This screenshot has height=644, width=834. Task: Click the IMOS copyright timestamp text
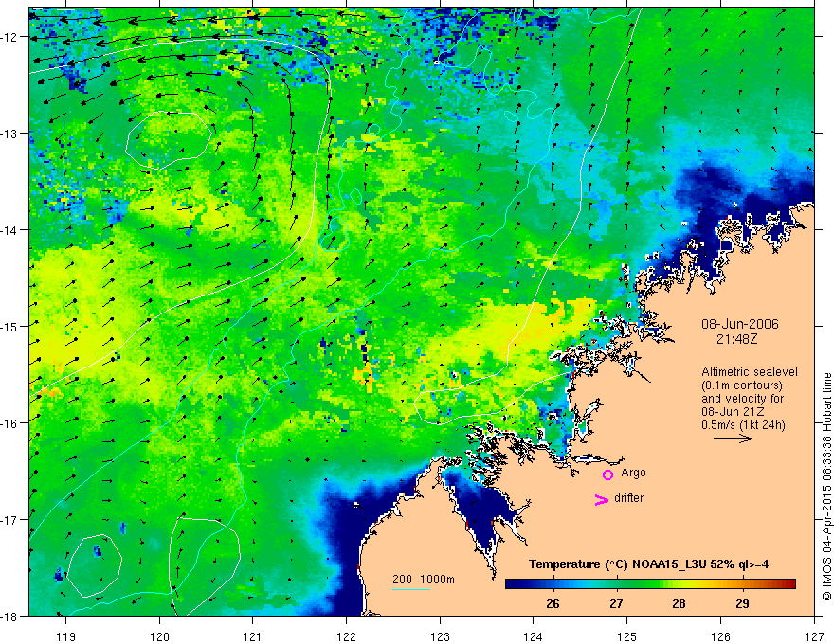tap(826, 487)
